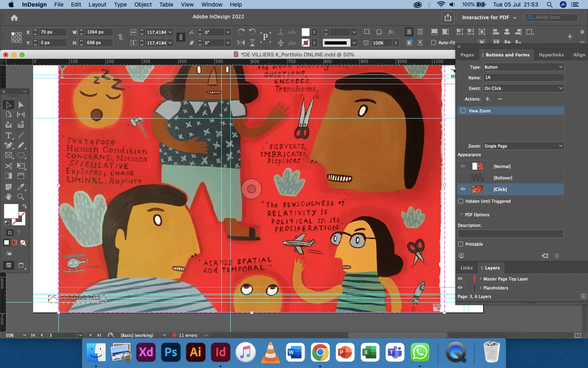Select the Selection tool arrow
Image resolution: width=588 pixels, height=368 pixels.
9,105
